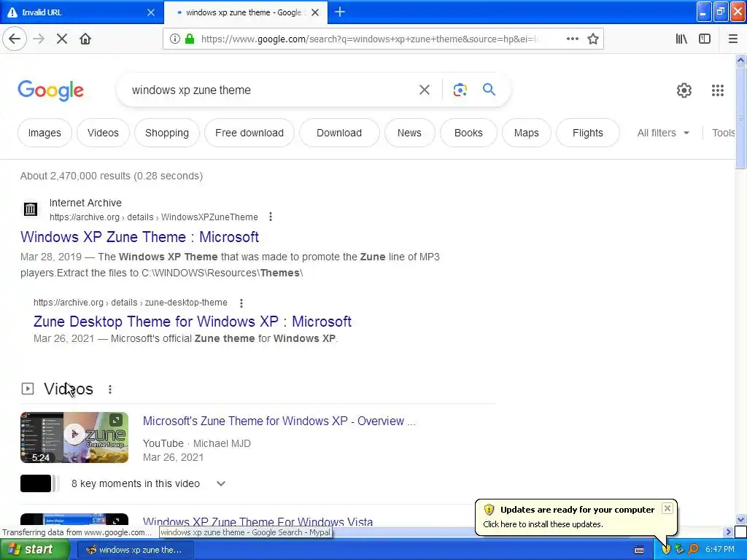Click the horizontal scrollbar right arrow

(728, 532)
